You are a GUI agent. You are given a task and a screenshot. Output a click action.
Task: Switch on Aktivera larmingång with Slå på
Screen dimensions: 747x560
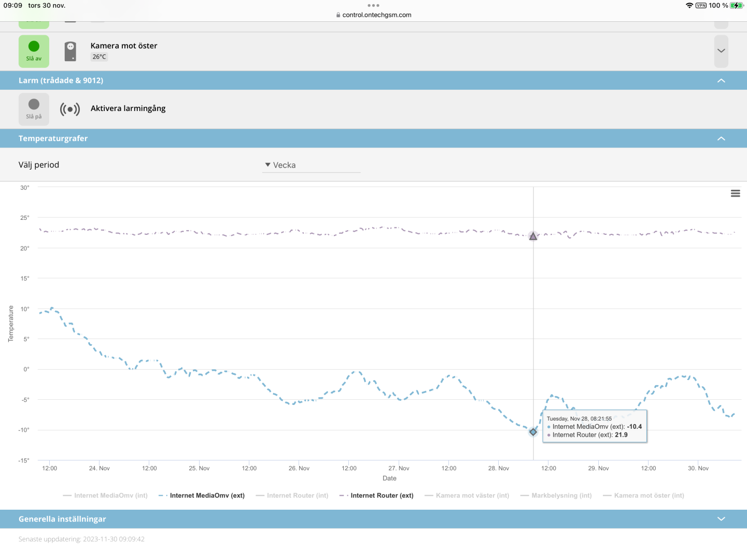click(34, 109)
